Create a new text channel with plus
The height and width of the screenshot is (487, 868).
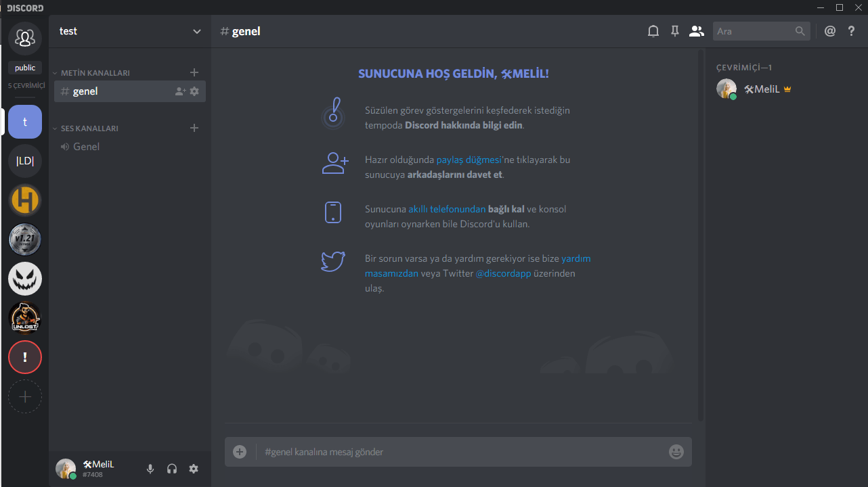point(194,72)
